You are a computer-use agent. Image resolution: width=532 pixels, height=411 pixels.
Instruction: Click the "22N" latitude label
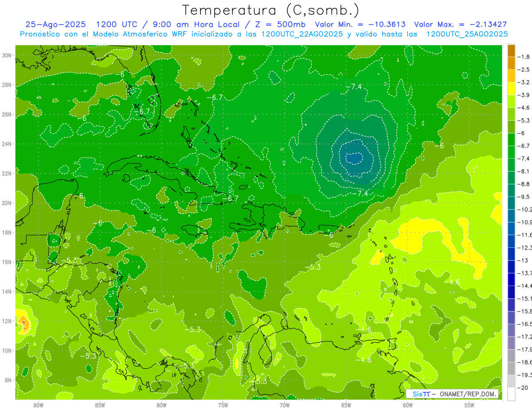point(8,173)
